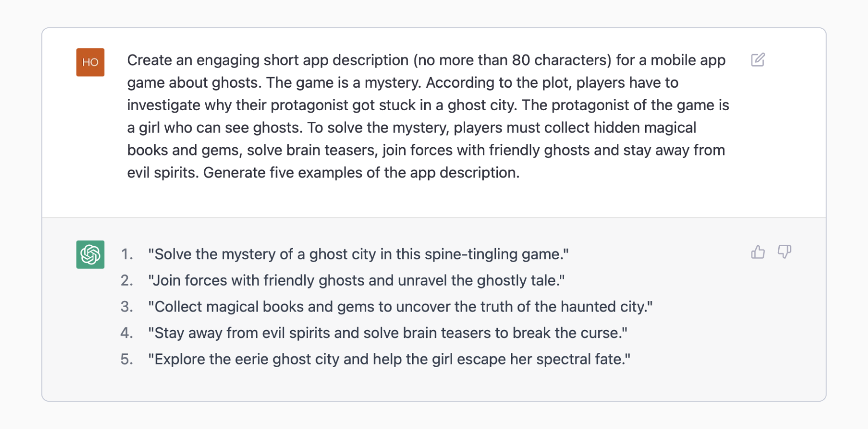Click the edit message pencil icon

click(x=757, y=60)
